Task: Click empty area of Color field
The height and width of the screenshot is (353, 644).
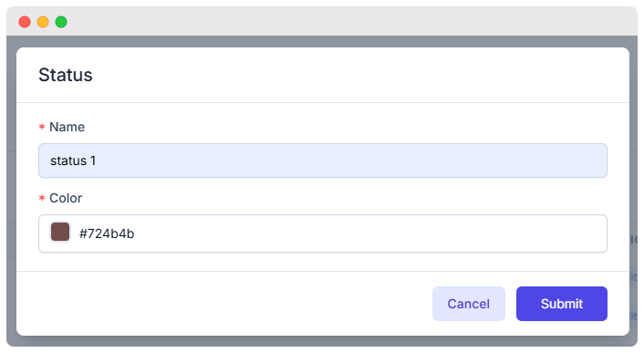Action: (369, 234)
